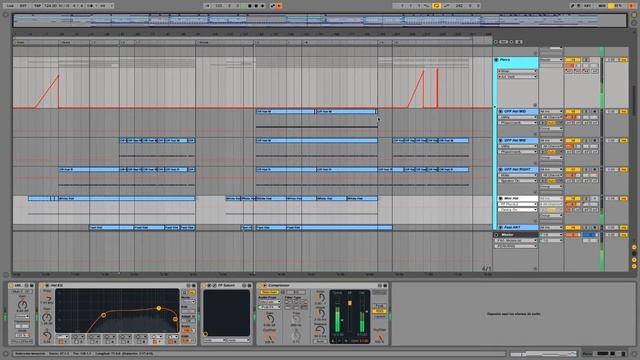
Task: Click the Compressor Ratio knob
Action: [x=320, y=298]
